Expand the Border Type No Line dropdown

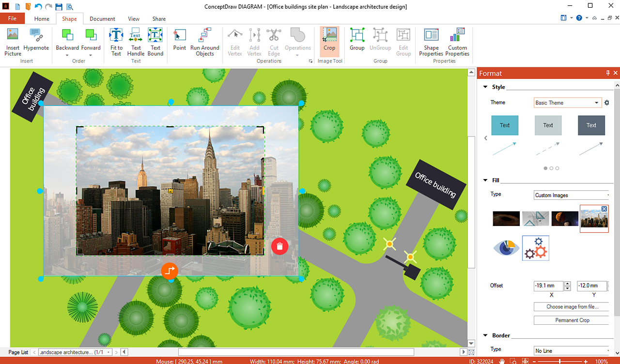coord(572,350)
